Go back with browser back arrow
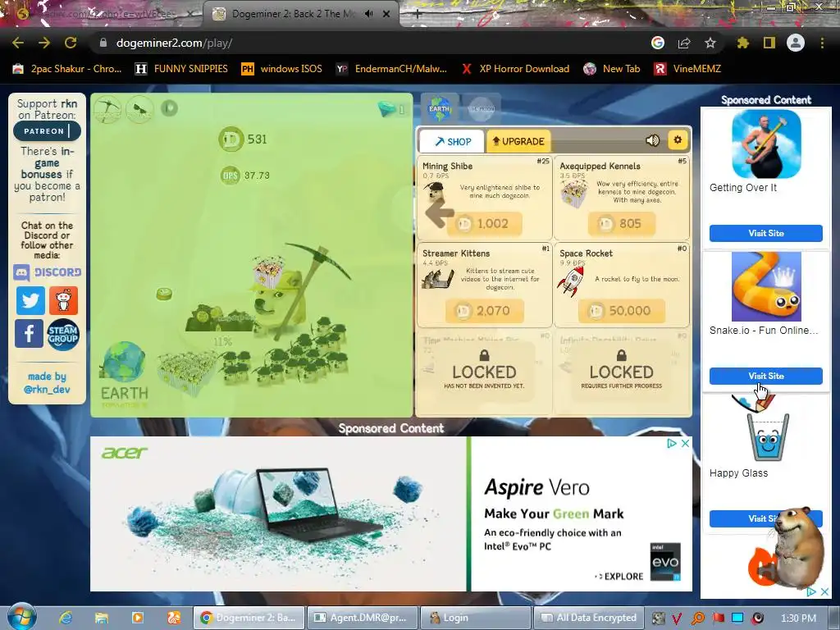Screen dimensions: 840x630 point(18,43)
